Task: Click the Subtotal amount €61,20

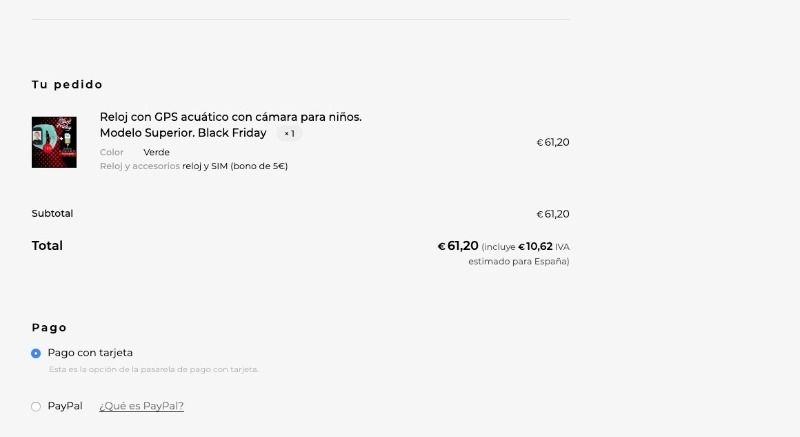Action: tap(553, 214)
